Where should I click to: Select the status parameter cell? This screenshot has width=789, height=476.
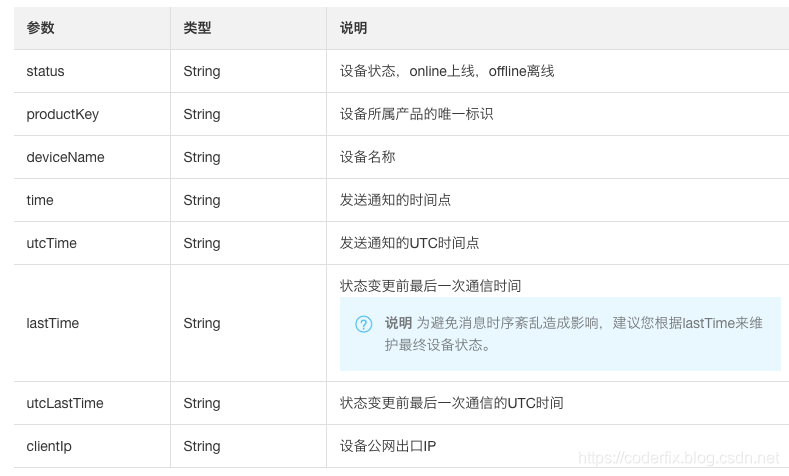coord(45,72)
